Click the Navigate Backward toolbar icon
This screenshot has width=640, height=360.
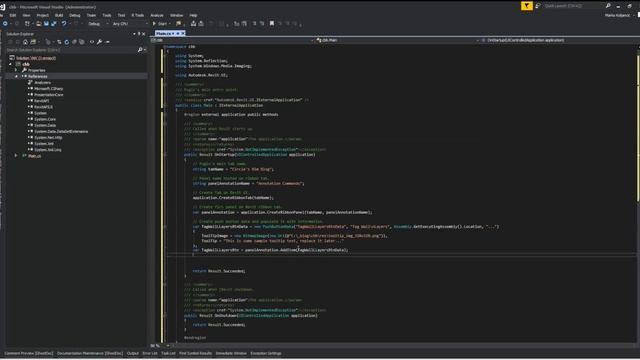(5, 24)
